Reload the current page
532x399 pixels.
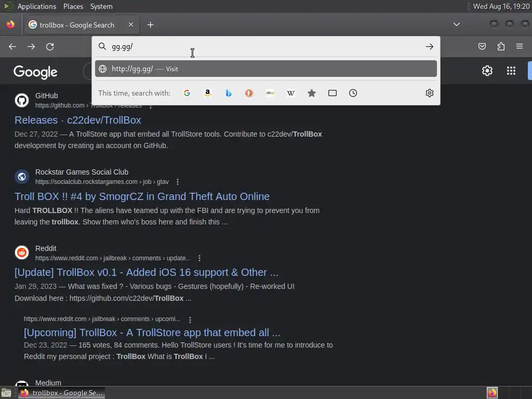[50, 46]
